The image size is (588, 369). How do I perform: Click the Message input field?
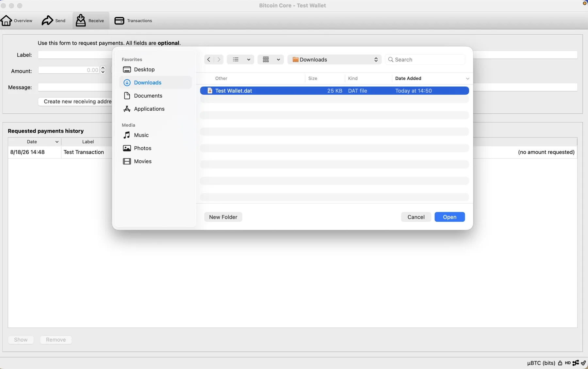(307, 87)
